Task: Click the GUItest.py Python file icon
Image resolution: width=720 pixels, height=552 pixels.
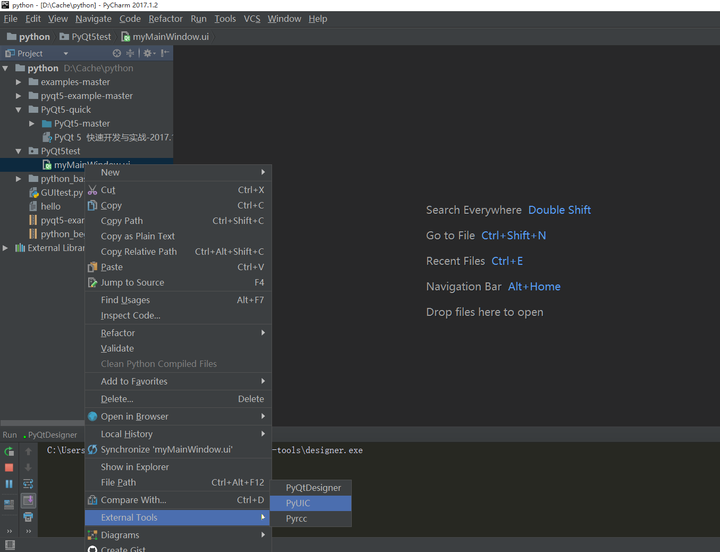Action: pyautogui.click(x=34, y=192)
